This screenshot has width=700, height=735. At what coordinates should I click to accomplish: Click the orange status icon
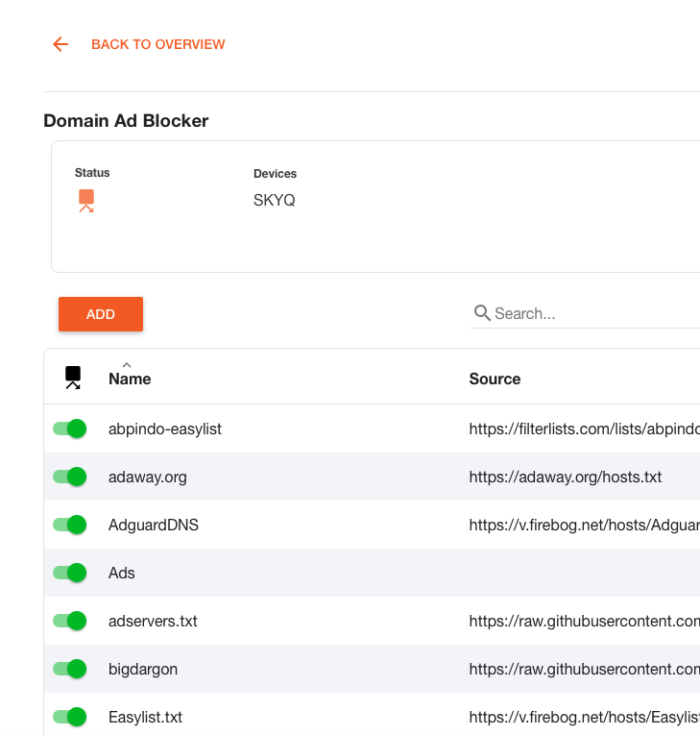coord(86,200)
